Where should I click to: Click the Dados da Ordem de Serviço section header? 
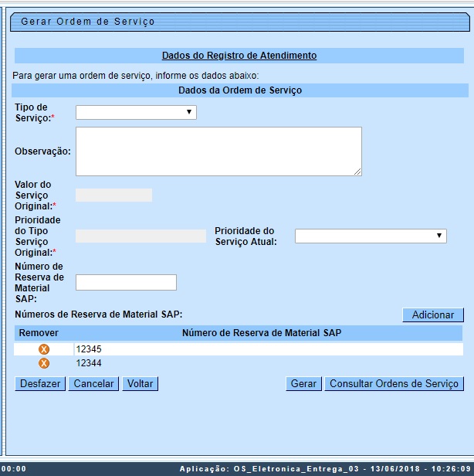tap(239, 90)
